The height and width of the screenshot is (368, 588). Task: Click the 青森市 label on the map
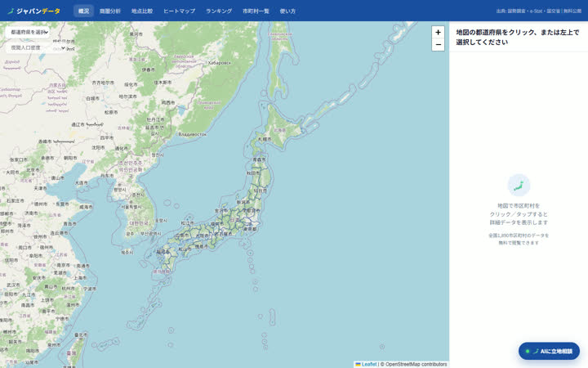click(x=259, y=159)
